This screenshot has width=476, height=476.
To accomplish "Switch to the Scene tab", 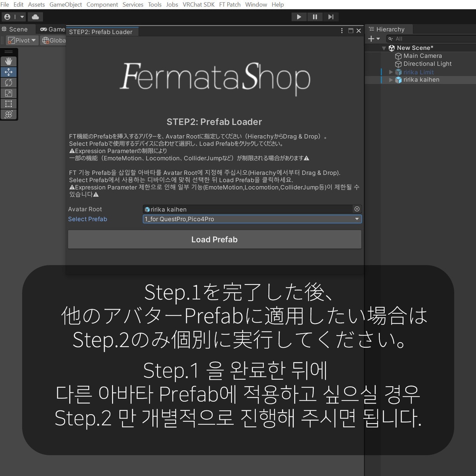I will pyautogui.click(x=16, y=29).
